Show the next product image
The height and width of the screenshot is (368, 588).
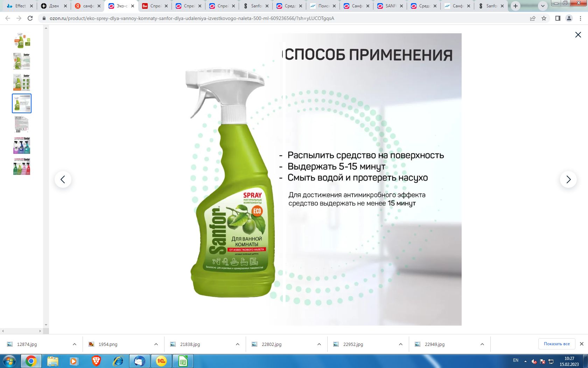[x=568, y=179]
